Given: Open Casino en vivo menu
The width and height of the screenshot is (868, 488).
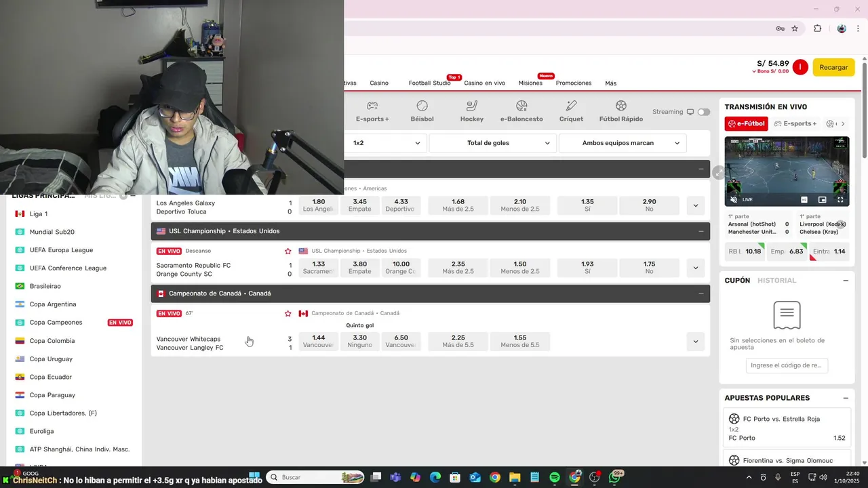Looking at the screenshot, I should [484, 83].
